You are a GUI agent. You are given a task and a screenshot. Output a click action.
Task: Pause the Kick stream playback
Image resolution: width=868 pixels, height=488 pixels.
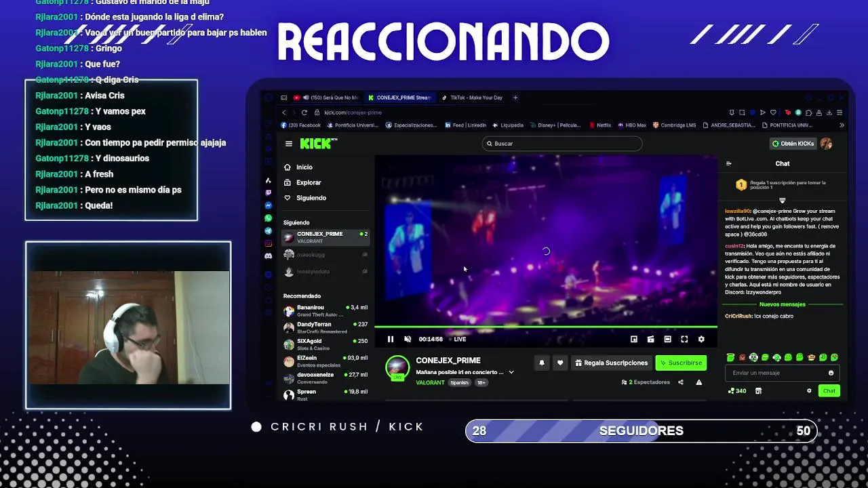pyautogui.click(x=391, y=339)
